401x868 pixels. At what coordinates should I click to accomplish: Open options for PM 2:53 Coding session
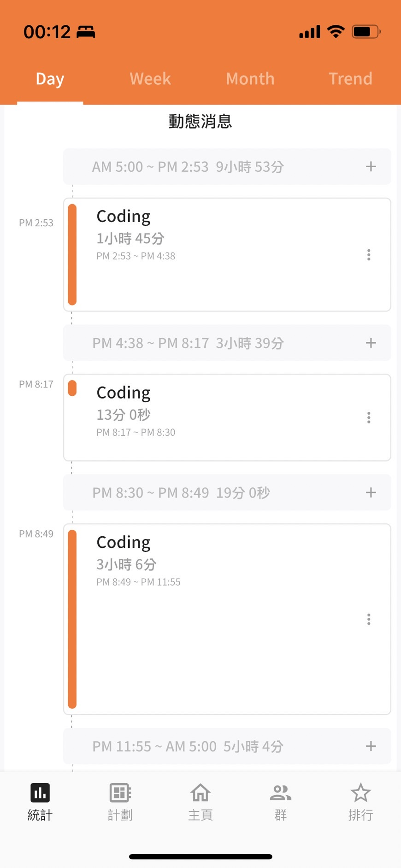369,255
